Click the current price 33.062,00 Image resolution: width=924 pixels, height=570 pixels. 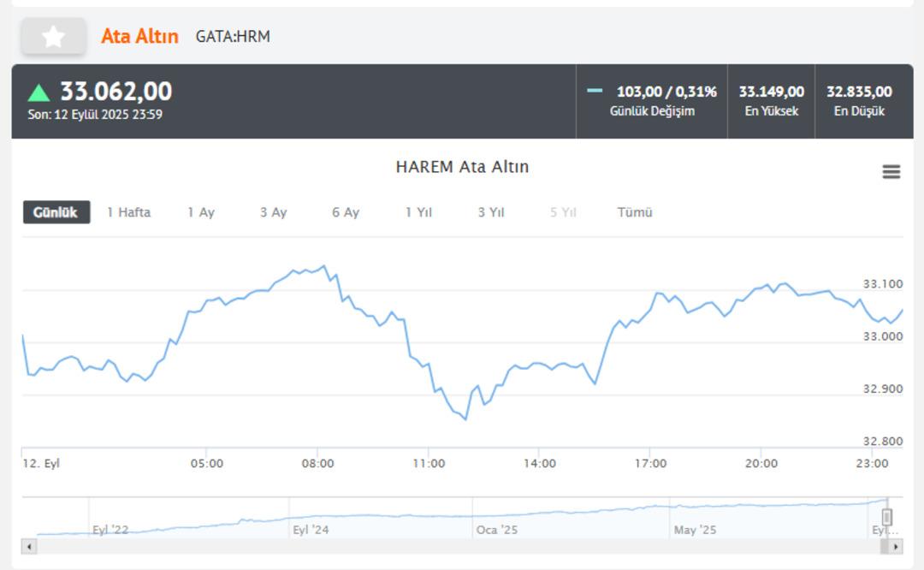pyautogui.click(x=116, y=92)
